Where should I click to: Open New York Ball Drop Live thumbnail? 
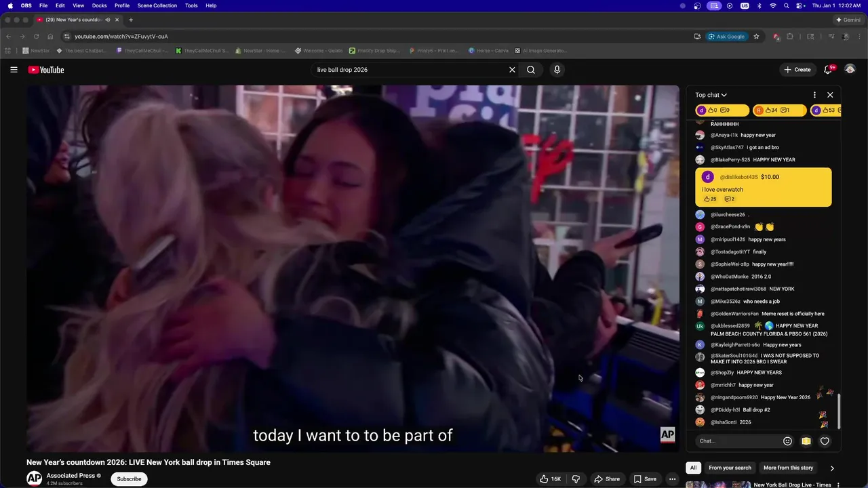(x=717, y=485)
